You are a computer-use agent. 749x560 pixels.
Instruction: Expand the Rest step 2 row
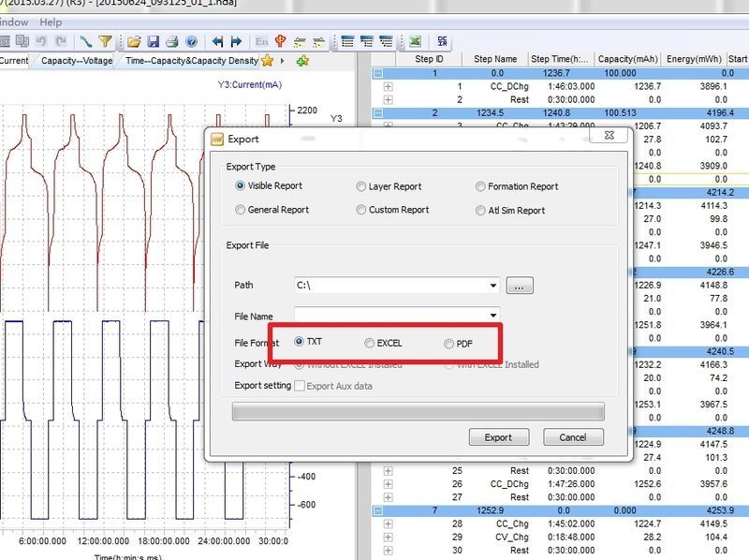[x=389, y=100]
